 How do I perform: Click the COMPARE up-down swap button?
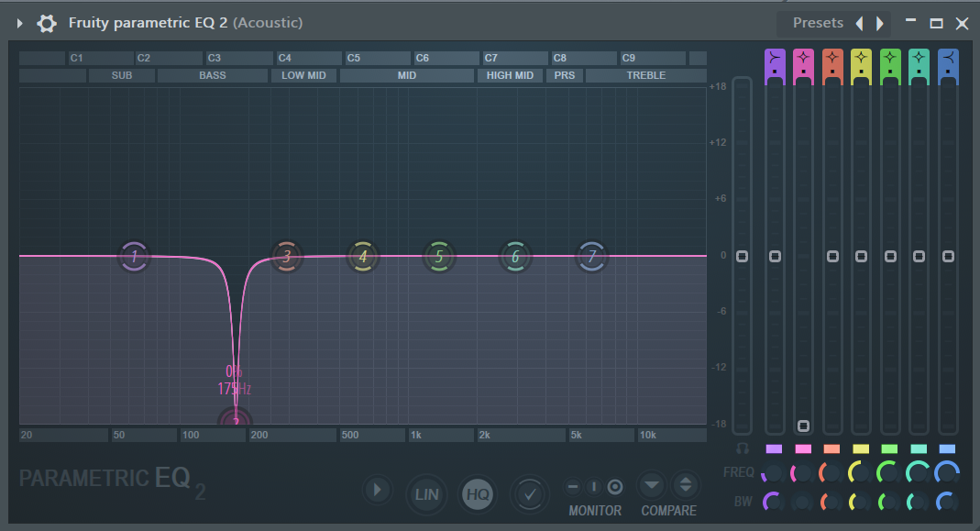(686, 485)
